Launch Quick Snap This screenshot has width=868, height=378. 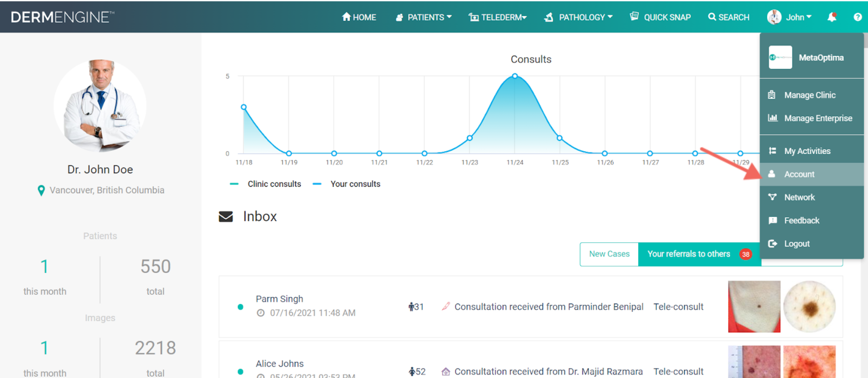(660, 17)
